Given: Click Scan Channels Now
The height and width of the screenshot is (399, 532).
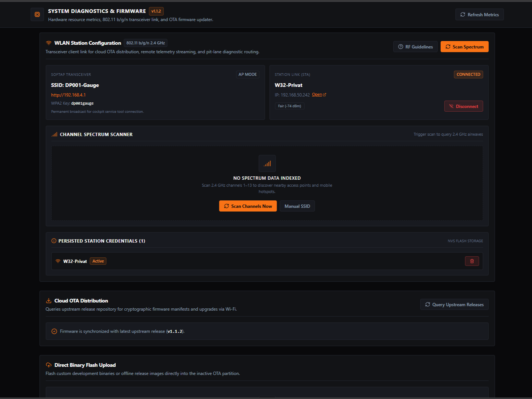Looking at the screenshot, I should tap(248, 206).
